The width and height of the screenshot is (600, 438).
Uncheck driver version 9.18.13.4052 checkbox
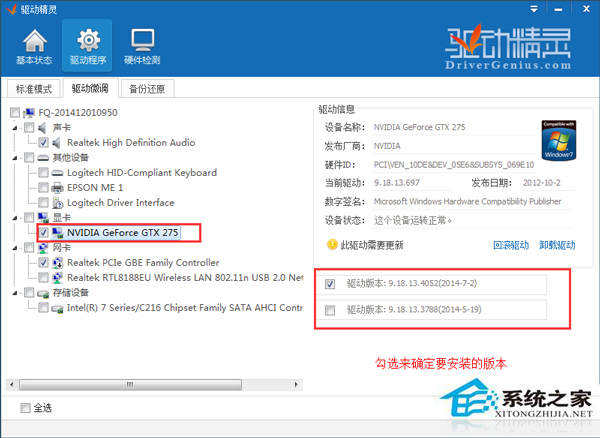[331, 284]
